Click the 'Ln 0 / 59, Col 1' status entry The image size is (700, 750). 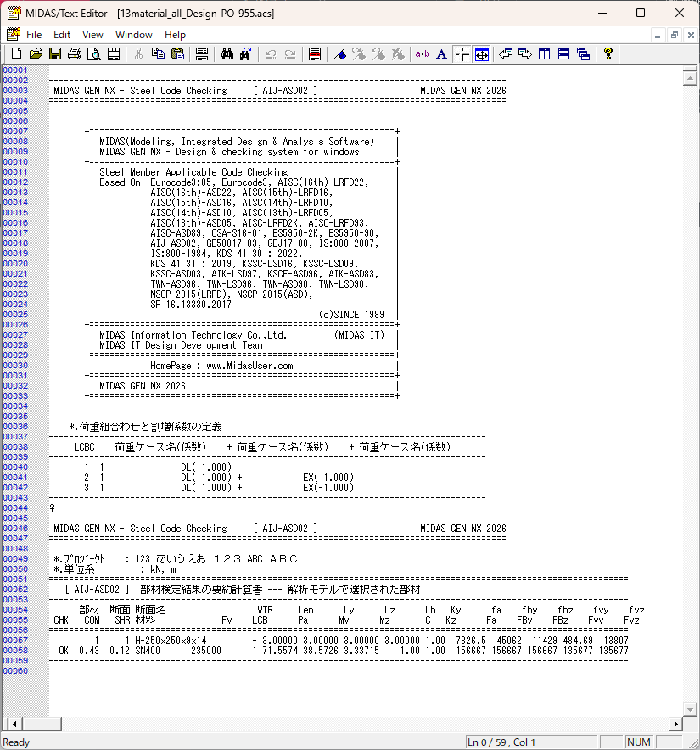tap(501, 742)
